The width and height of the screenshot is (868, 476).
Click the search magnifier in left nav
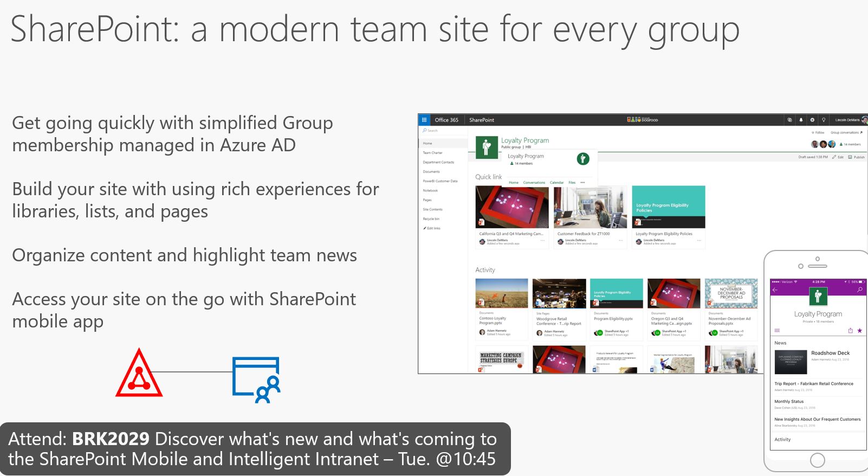(425, 131)
